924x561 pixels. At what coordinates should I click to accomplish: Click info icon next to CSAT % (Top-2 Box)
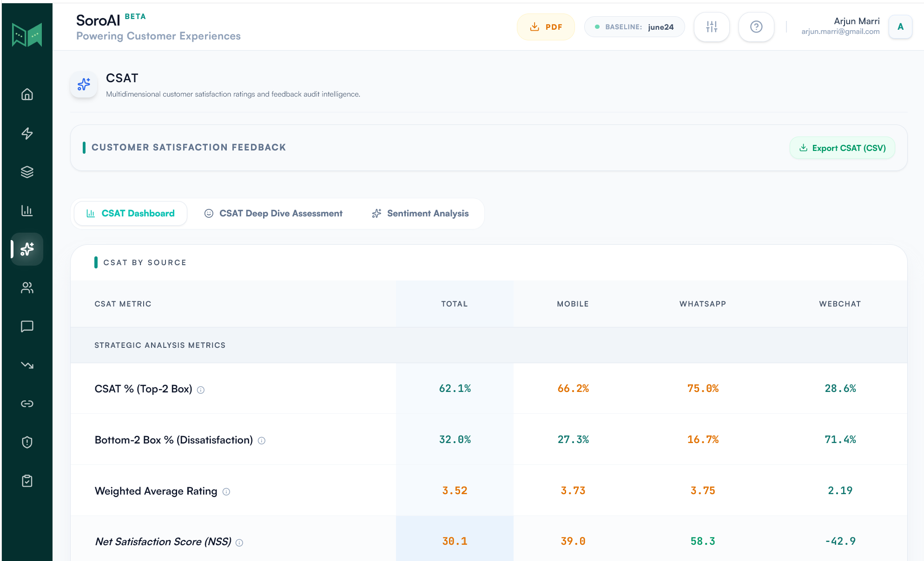[x=201, y=390]
